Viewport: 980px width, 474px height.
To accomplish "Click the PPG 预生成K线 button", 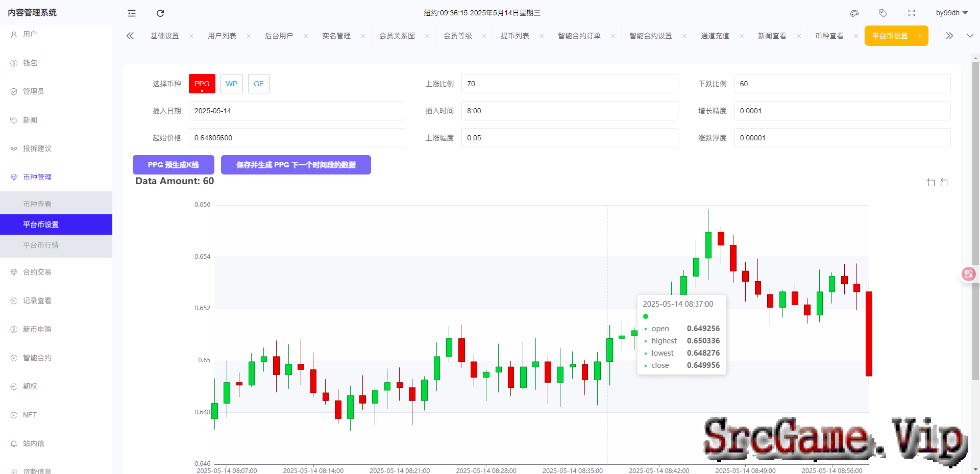I will click(174, 165).
